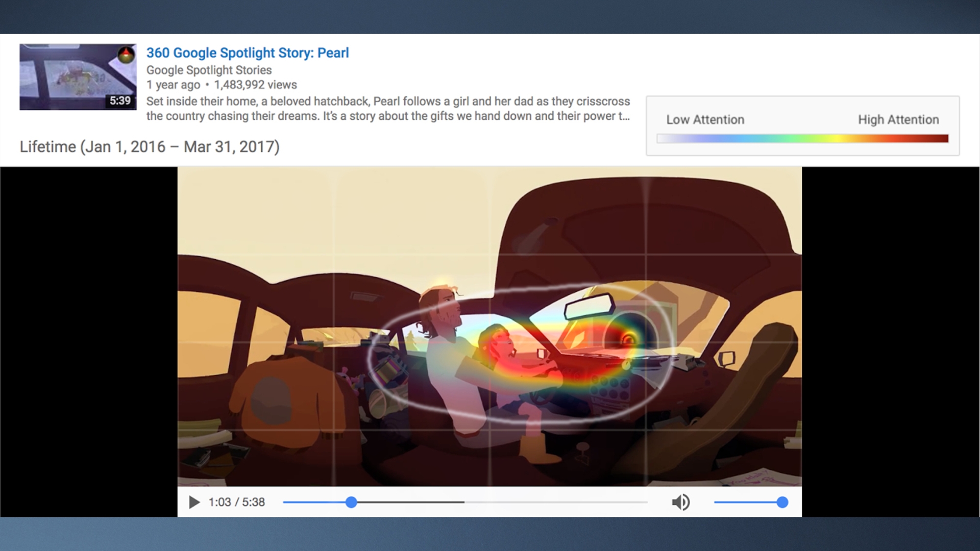Open the '360 Google Spotlight Story: Pearl' title link
The image size is (980, 551).
coord(248,53)
